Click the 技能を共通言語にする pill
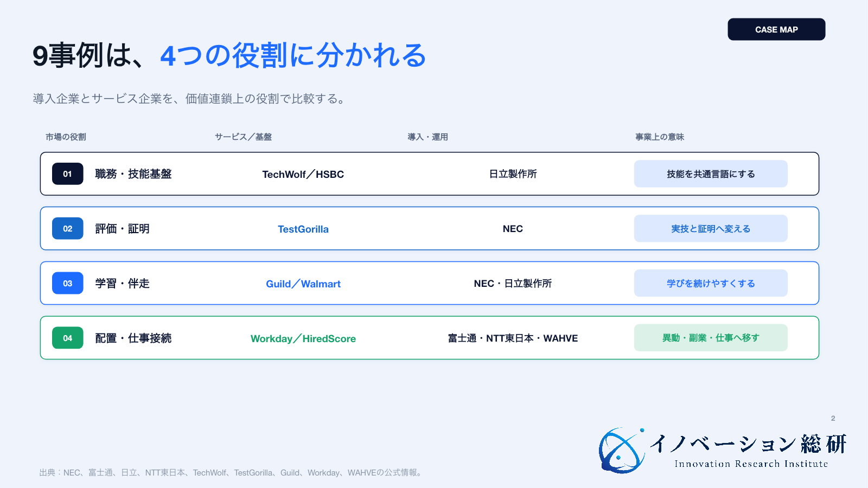Viewport: 868px width, 488px height. [711, 174]
